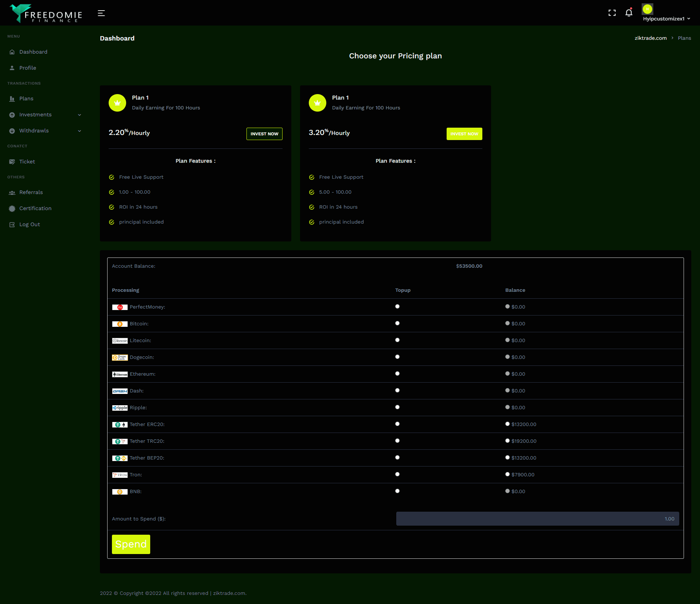Click the Certification badge icon in the sidebar
The height and width of the screenshot is (604, 700).
click(x=12, y=208)
